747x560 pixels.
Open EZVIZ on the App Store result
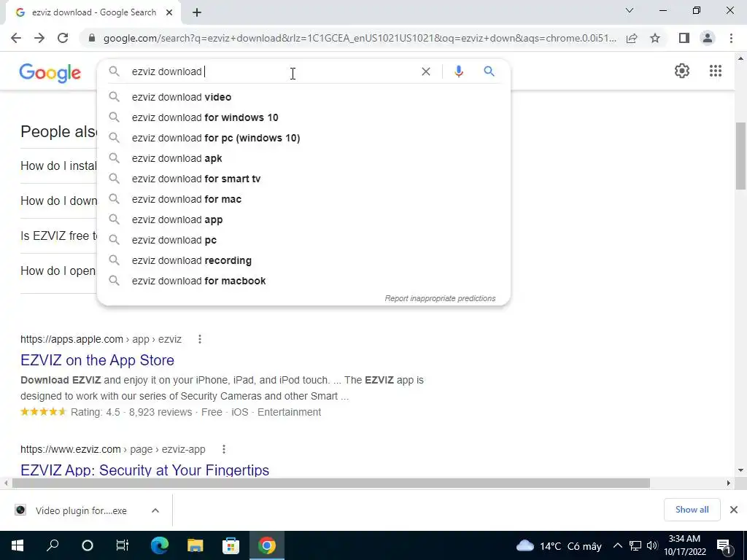tap(97, 360)
